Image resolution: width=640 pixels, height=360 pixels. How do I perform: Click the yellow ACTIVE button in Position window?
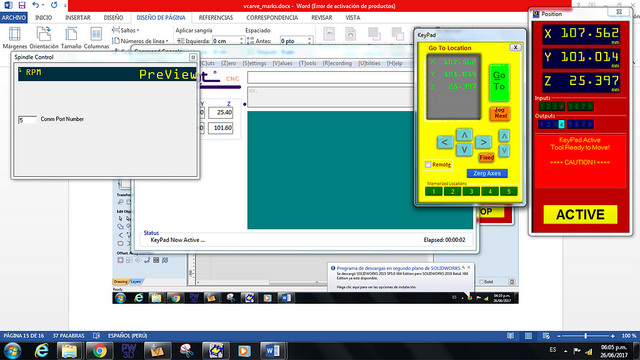click(x=580, y=214)
